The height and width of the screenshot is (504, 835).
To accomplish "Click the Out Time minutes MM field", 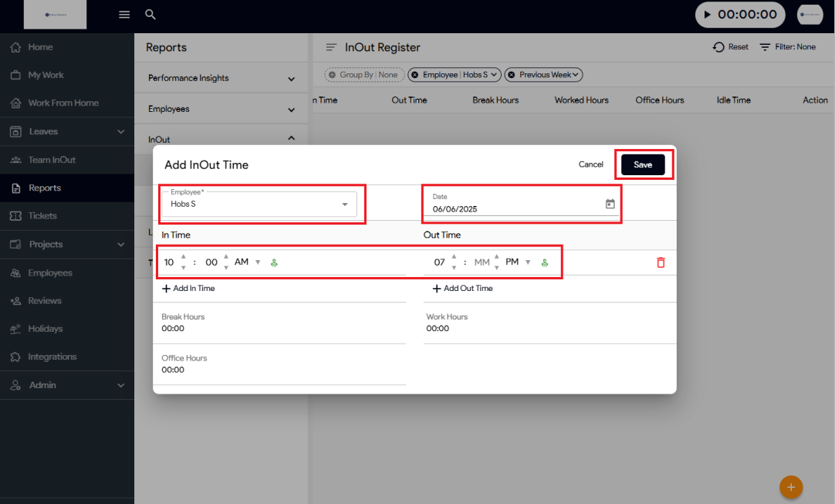I will (x=482, y=262).
